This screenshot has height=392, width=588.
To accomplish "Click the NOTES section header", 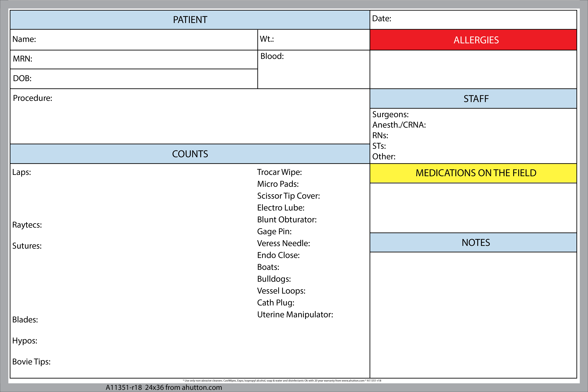I will coord(473,242).
